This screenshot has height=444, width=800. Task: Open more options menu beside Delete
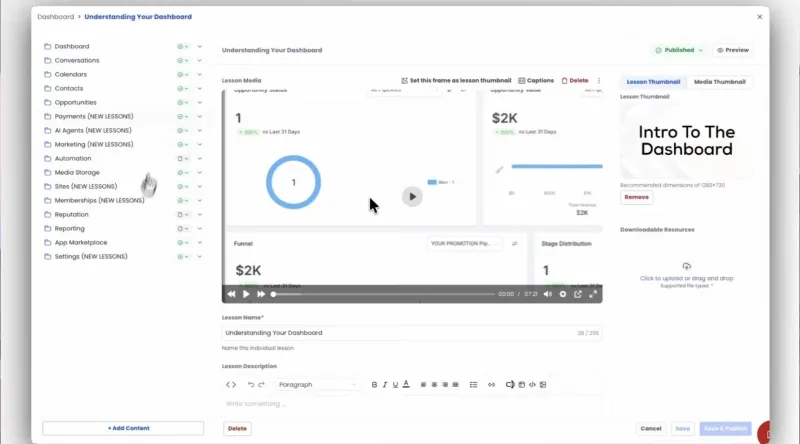[599, 81]
